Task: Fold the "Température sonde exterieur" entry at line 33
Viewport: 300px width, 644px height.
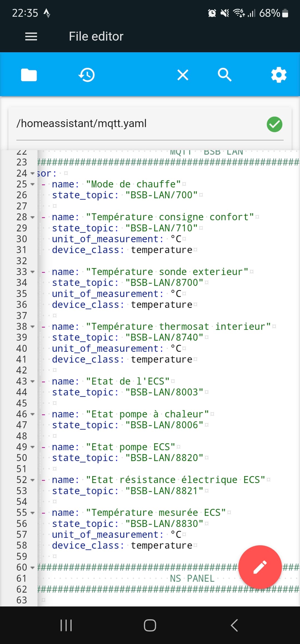Action: 32,272
